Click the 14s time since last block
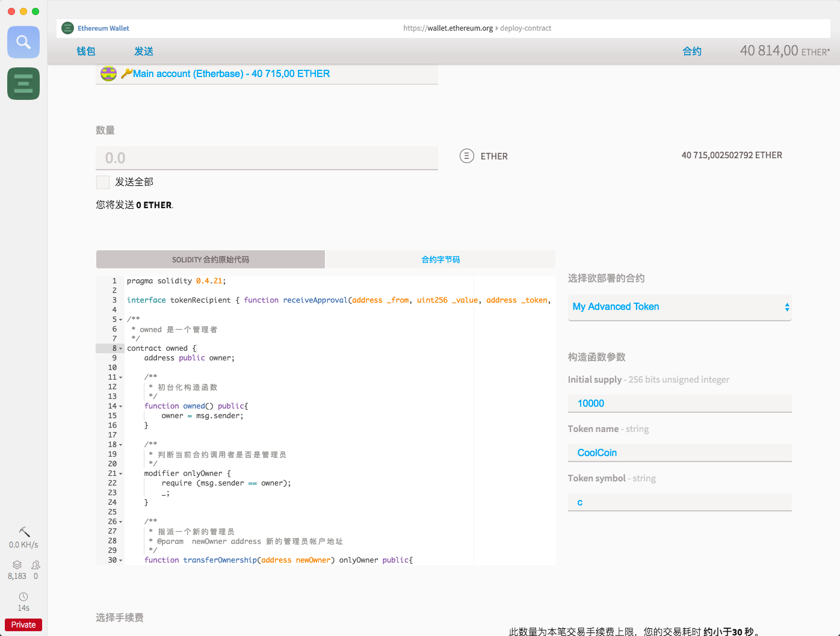840x636 pixels. tap(23, 608)
